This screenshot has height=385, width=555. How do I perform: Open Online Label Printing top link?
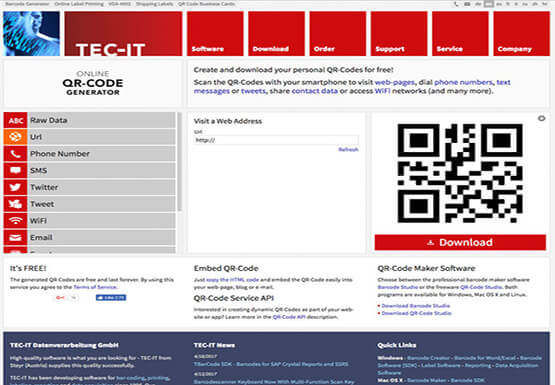pos(79,4)
